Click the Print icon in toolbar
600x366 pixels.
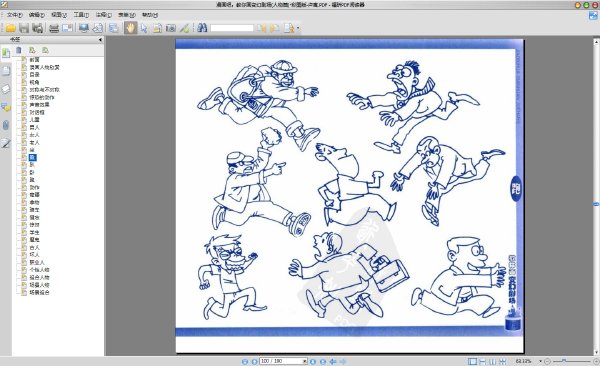[54, 28]
